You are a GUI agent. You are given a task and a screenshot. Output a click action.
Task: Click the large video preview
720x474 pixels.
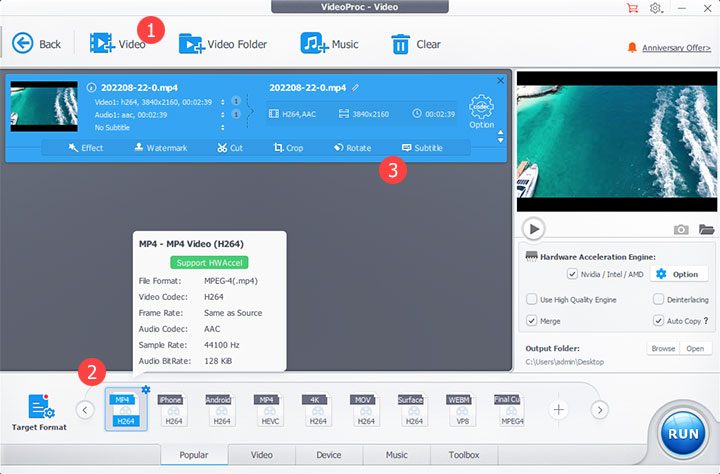click(x=617, y=141)
